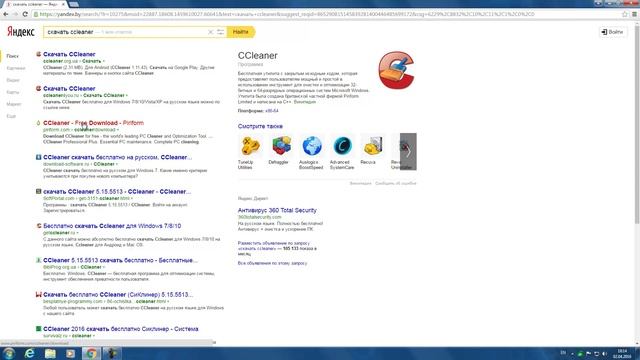This screenshot has height=360, width=640.
Task: Select Маркет tab in left sidebar
Action: pos(14,104)
